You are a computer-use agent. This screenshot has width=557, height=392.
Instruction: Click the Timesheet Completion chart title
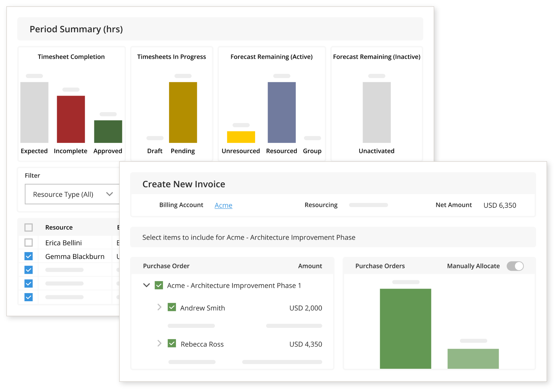click(x=71, y=57)
